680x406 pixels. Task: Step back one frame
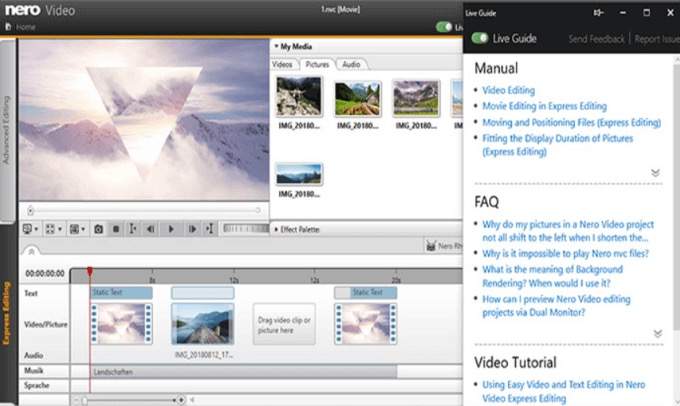coord(150,229)
